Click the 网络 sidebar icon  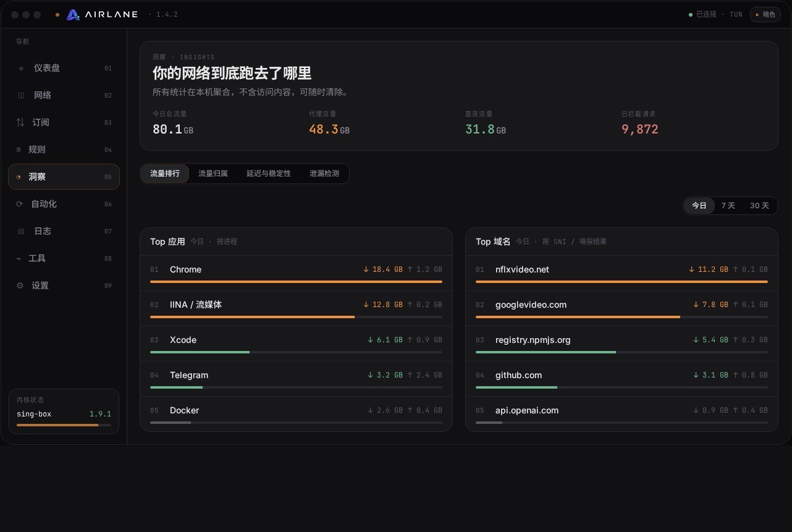tap(21, 95)
